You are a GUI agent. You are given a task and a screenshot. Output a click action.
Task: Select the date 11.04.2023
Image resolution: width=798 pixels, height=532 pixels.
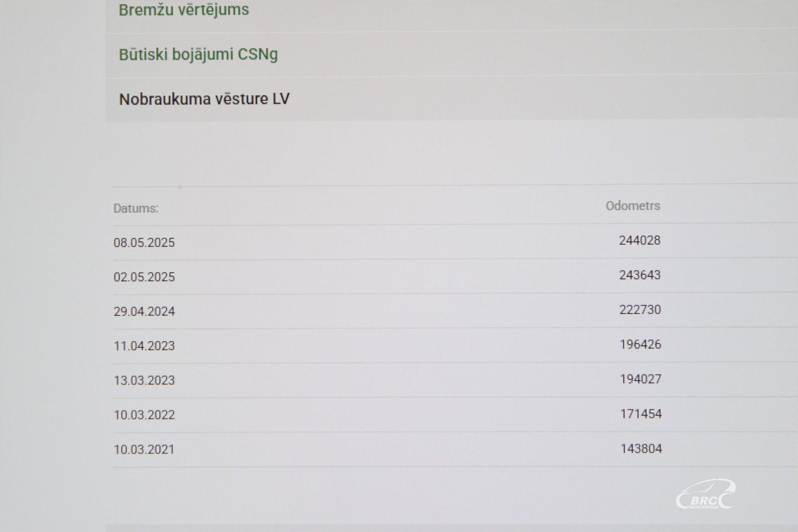tap(144, 346)
